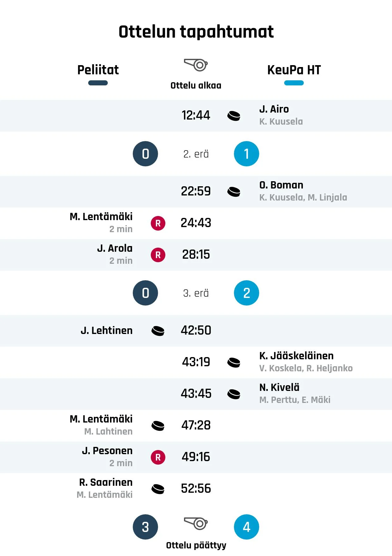Click the red penalty icon at 24:43
Image resolution: width=392 pixels, height=556 pixels.
(158, 223)
